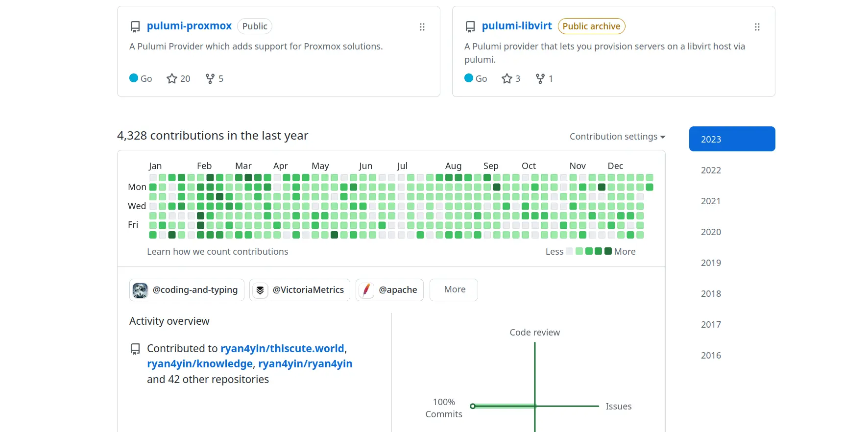Click the VictoriaMetrics organization logo
This screenshot has width=868, height=432.
[260, 290]
